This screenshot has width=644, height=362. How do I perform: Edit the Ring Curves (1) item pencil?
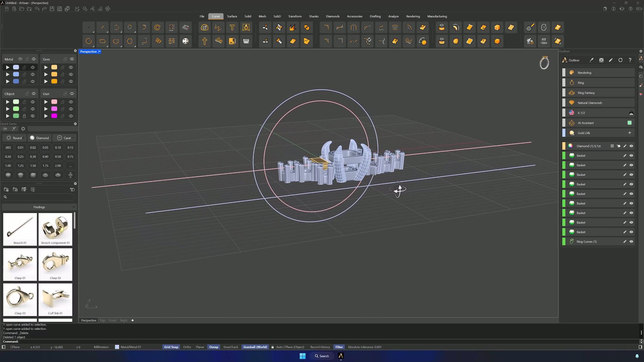pos(625,242)
